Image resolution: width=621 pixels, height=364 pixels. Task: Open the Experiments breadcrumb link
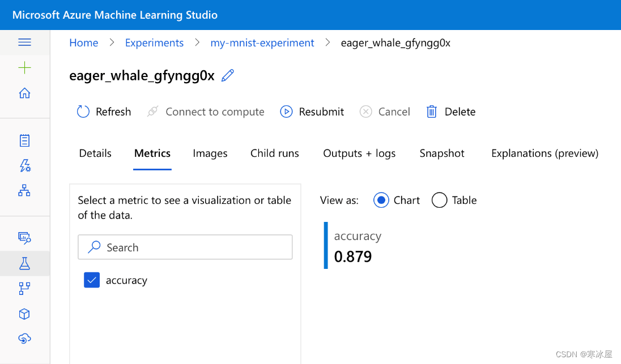tap(155, 42)
